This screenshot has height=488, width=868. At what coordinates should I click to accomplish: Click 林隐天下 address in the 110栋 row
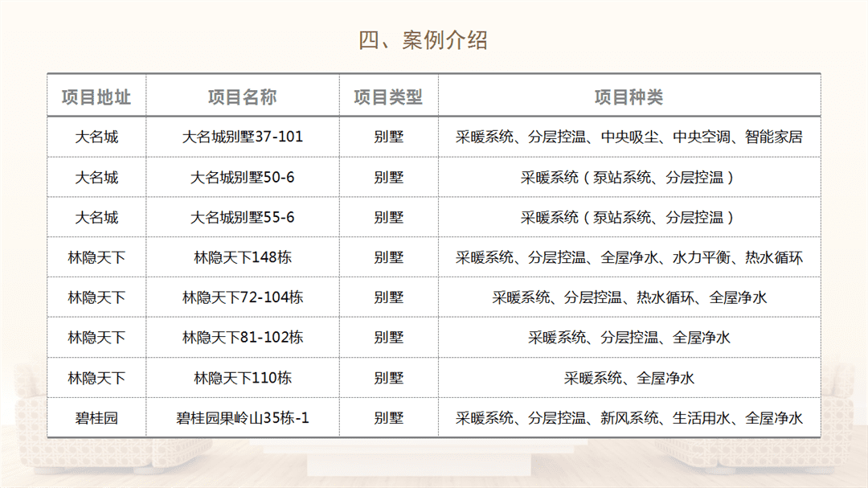96,378
